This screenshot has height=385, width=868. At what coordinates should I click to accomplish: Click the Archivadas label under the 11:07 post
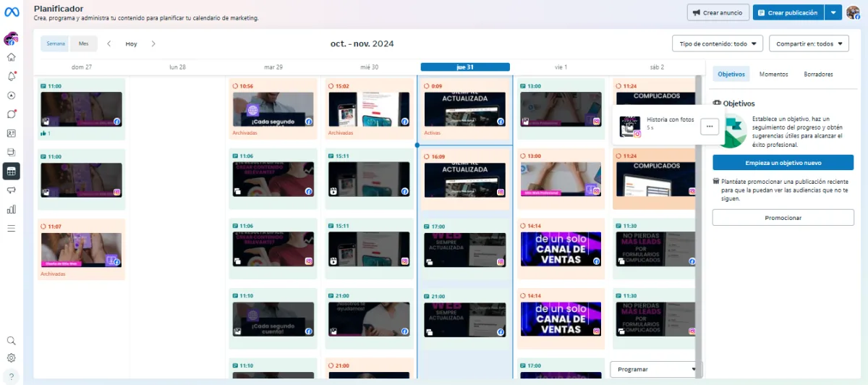point(53,274)
